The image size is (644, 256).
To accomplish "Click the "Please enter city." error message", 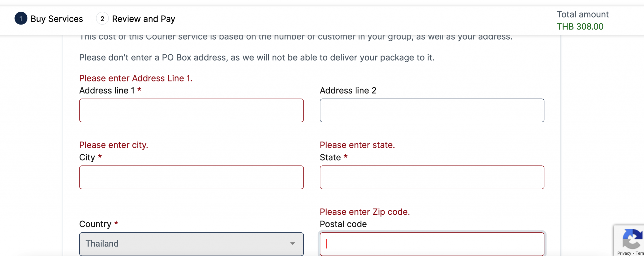I will click(114, 145).
